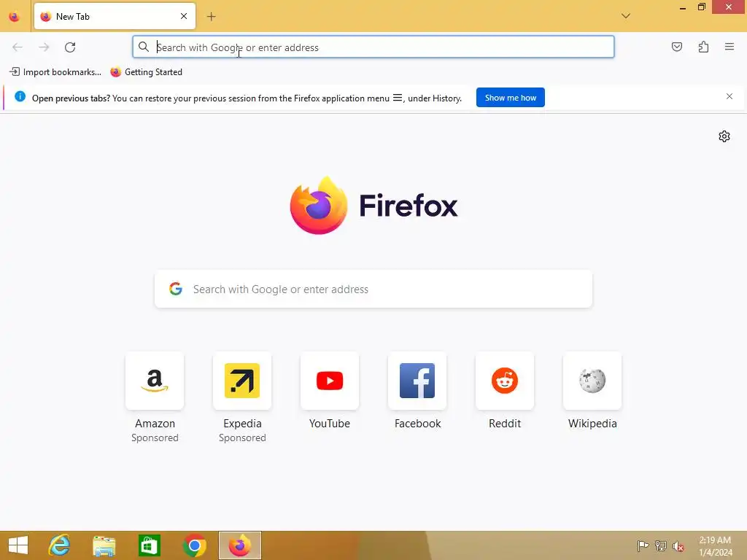
Task: Minimize the Firefox window
Action: point(683,7)
